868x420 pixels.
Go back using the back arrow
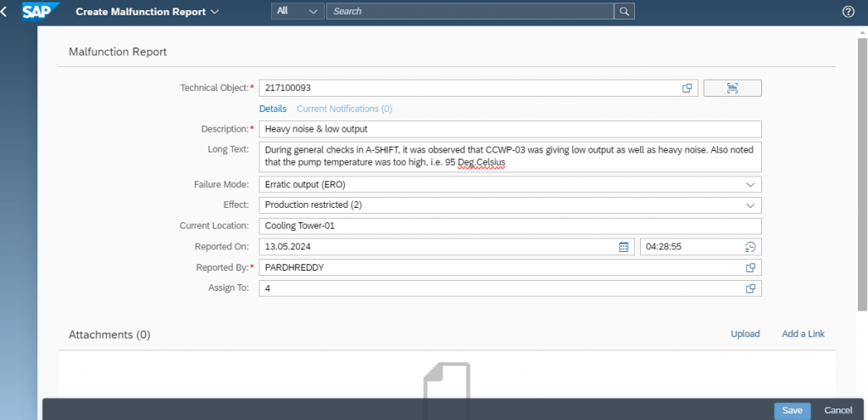(4, 12)
